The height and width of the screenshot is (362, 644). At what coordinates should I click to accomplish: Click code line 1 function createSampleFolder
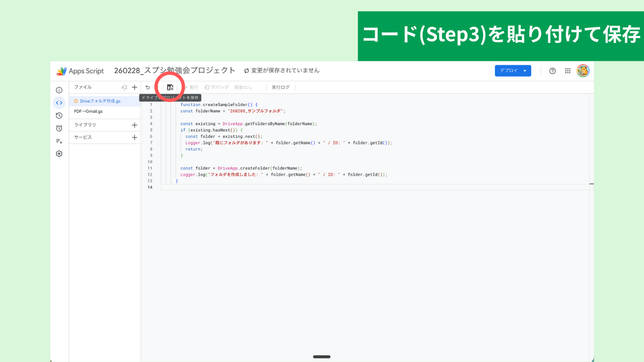(x=219, y=105)
